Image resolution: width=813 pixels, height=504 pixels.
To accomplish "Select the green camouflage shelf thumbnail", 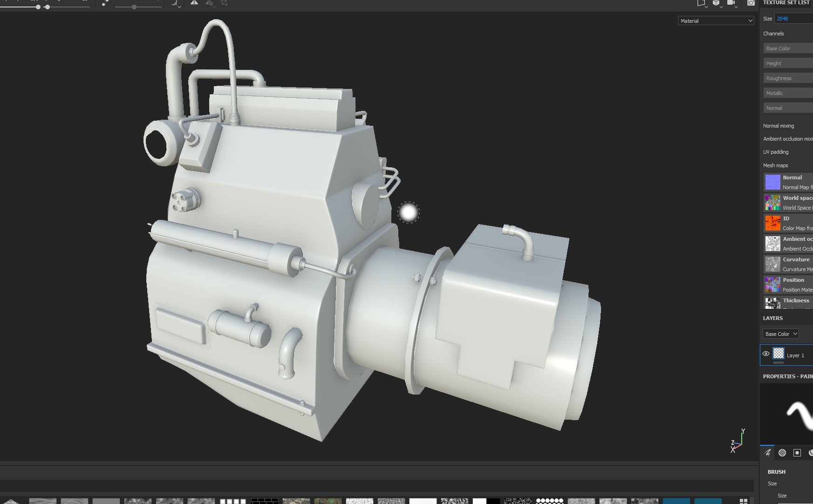I will click(328, 501).
